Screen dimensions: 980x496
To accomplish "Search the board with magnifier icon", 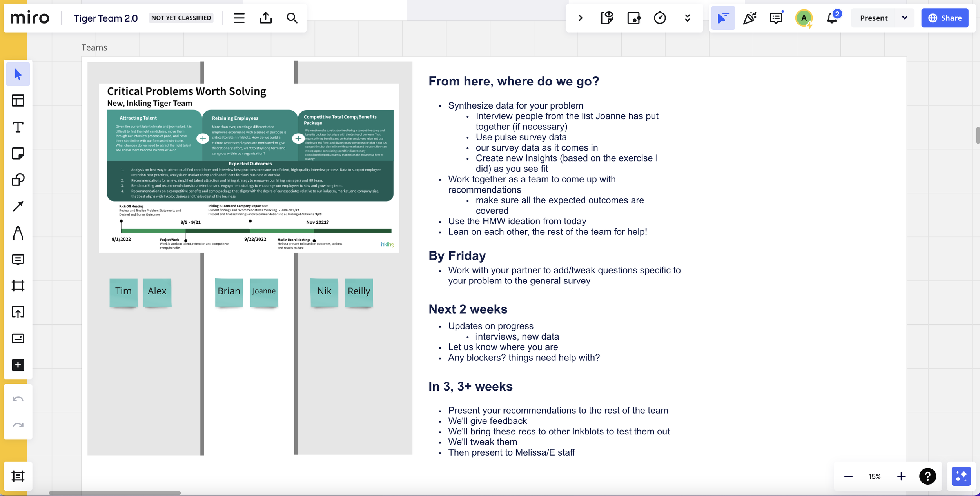I will 292,18.
